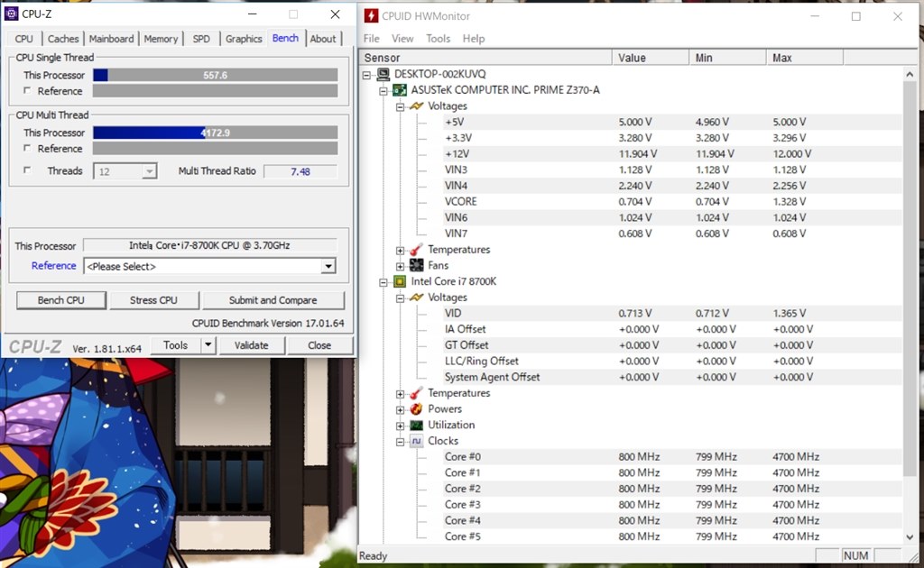Viewport: 924px width, 568px height.
Task: Open the HWMonitor File menu
Action: 371,38
